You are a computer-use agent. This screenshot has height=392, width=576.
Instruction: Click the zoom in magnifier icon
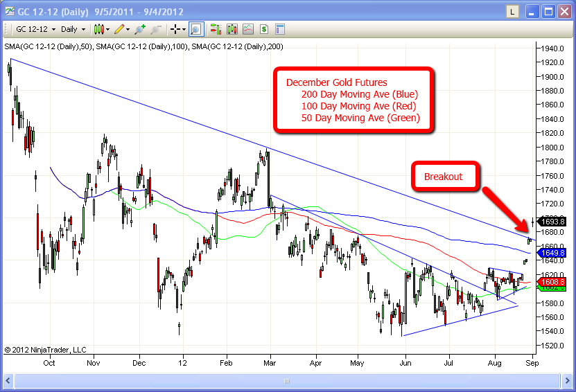140,29
